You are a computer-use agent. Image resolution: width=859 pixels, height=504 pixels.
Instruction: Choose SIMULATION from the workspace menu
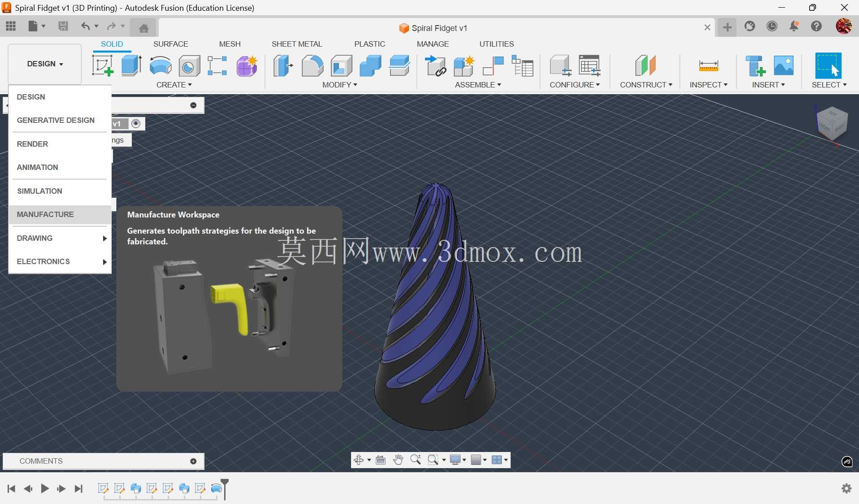(60, 191)
